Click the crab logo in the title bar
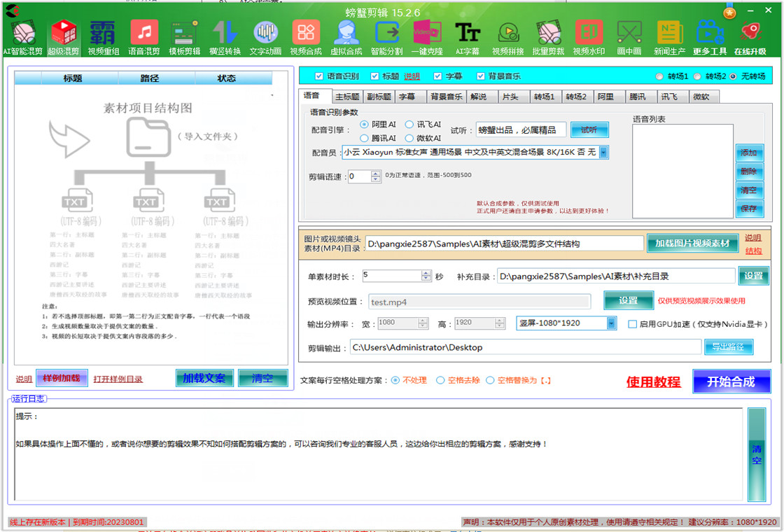Viewport: 784px width, 532px height. tap(12, 10)
